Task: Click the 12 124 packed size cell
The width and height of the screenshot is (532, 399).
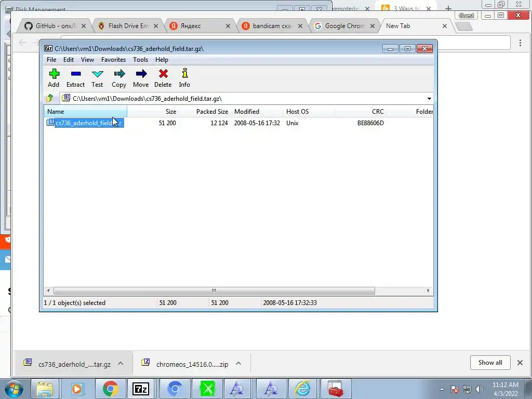Action: [x=219, y=123]
